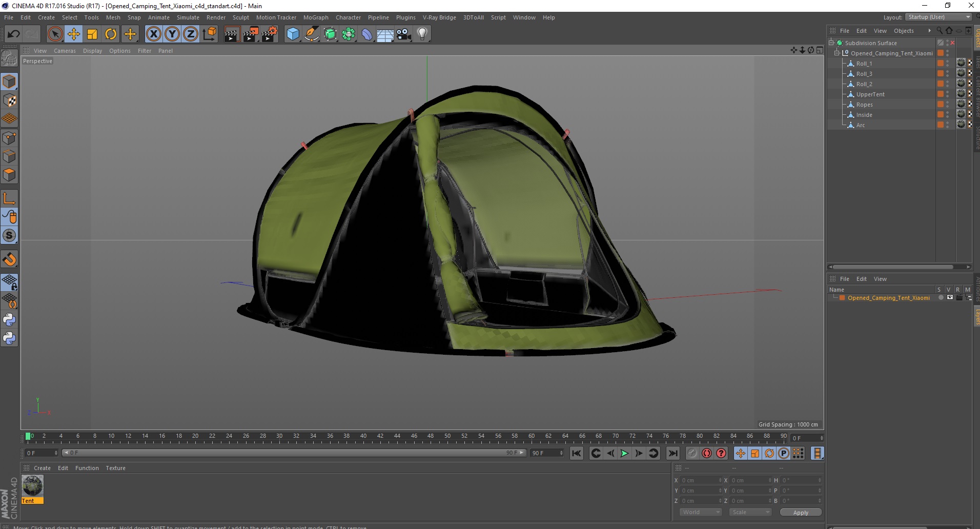Switch to Points mode
Viewport: 980px width, 529px height.
[9, 138]
